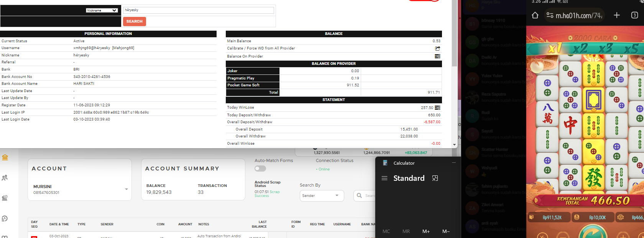Tap the red 中 mahjong tile
The width and height of the screenshot is (644, 238).
[570, 126]
